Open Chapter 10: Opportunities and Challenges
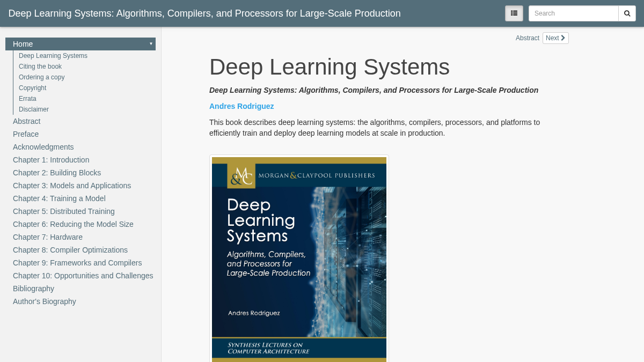 (x=83, y=276)
